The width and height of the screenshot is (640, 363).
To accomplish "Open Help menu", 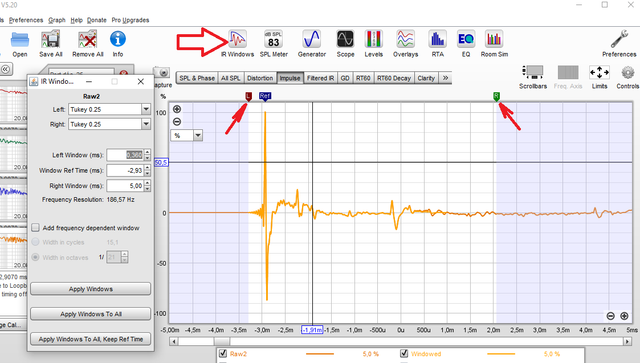I will tap(76, 20).
